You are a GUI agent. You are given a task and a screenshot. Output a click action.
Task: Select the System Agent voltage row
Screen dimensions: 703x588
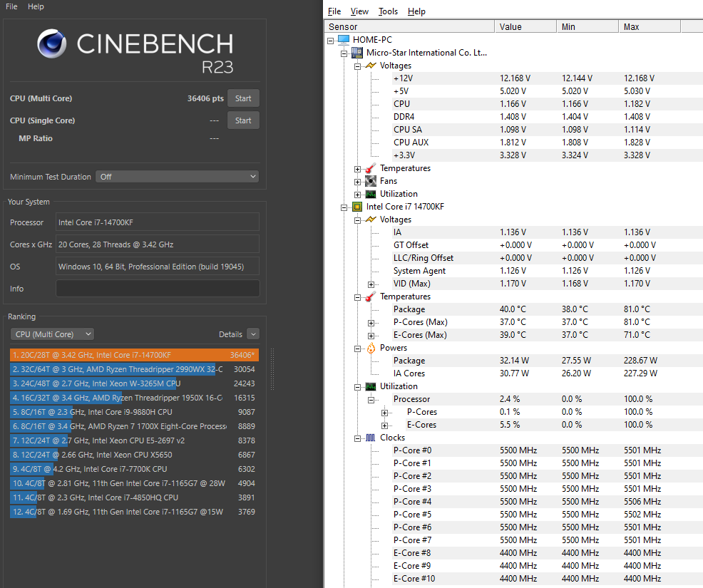547,271
